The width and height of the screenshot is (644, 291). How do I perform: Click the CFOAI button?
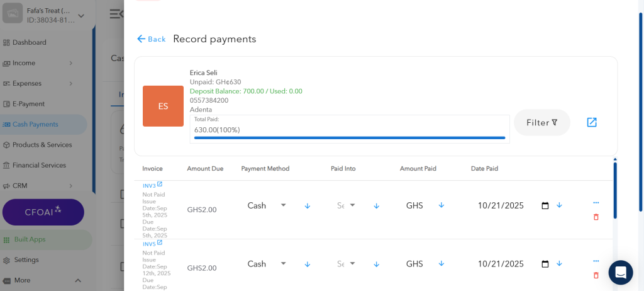click(43, 212)
